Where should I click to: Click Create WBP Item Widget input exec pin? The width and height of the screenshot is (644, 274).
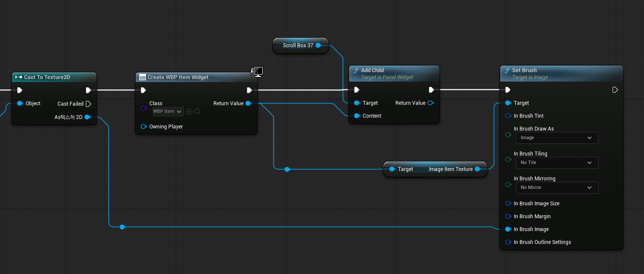coord(143,90)
